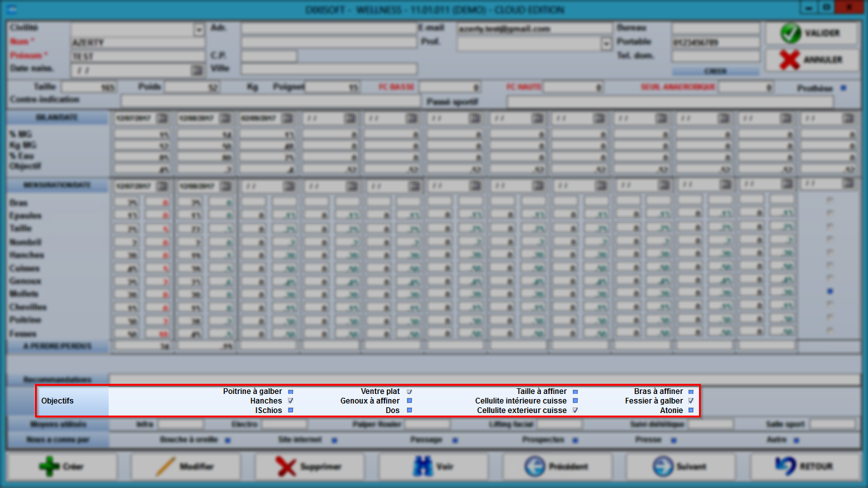Image resolution: width=868 pixels, height=488 pixels.
Task: Tick the Genoux à affiner checkbox
Action: click(409, 401)
